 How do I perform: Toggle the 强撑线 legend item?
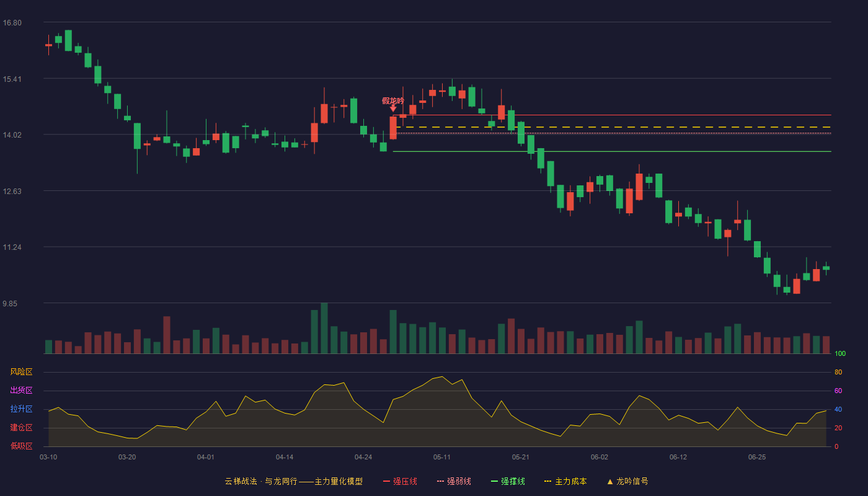tap(508, 481)
